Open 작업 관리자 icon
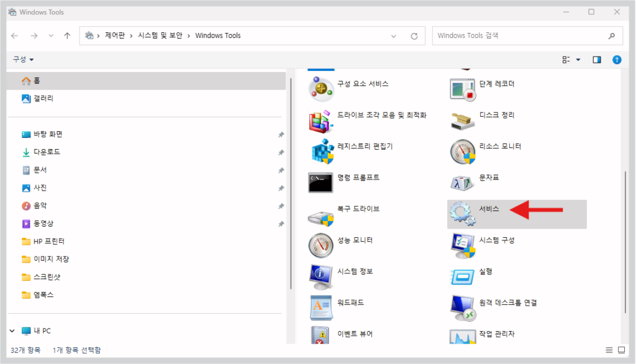 (462, 337)
